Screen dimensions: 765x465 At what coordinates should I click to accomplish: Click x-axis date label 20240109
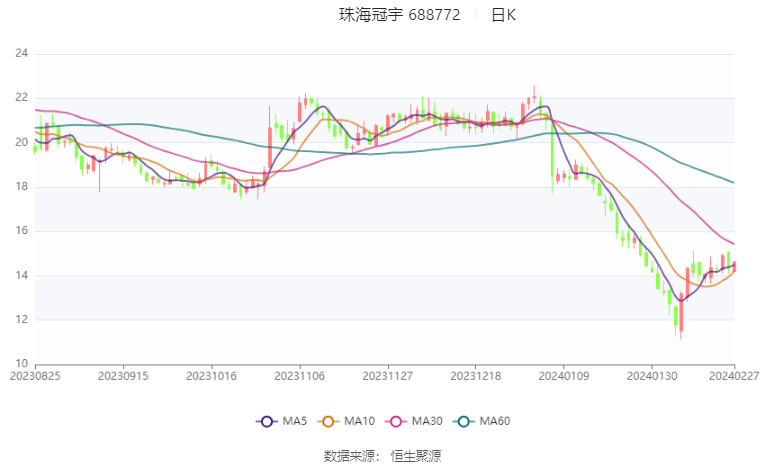click(564, 376)
